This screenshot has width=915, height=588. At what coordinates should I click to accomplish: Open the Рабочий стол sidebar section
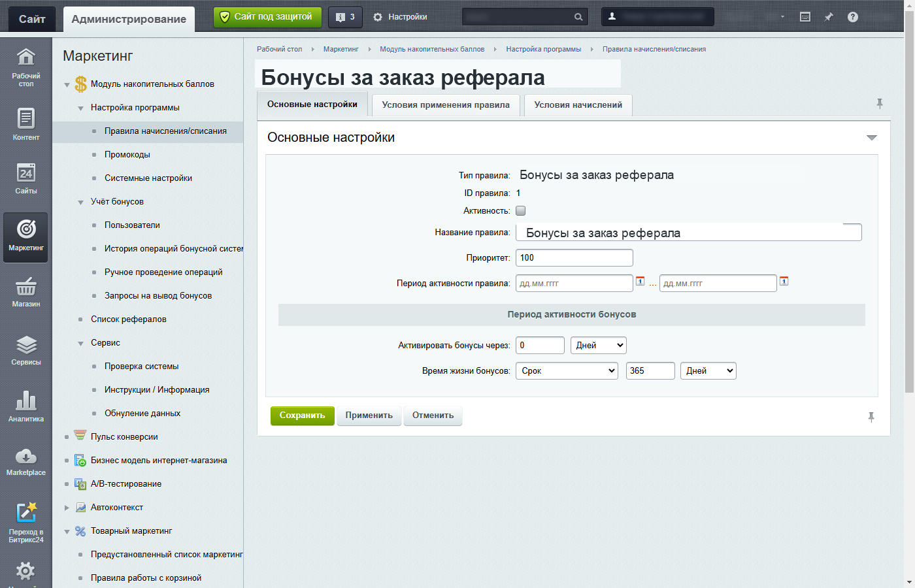coord(26,67)
